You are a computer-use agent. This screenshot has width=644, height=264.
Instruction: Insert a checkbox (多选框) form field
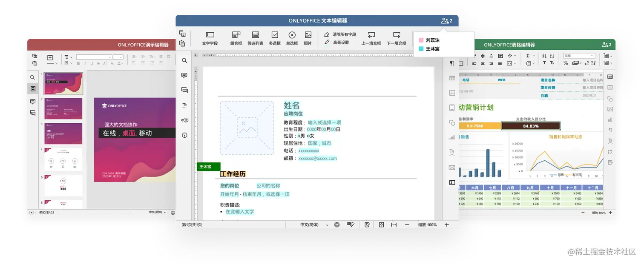coord(275,38)
